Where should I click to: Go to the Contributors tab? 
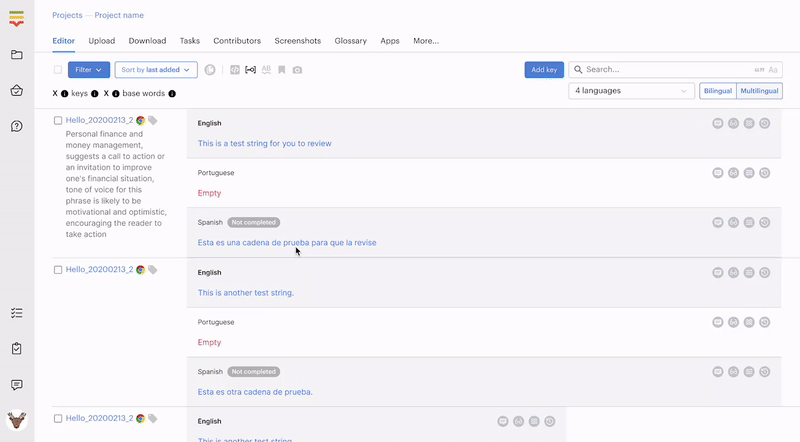click(x=237, y=41)
